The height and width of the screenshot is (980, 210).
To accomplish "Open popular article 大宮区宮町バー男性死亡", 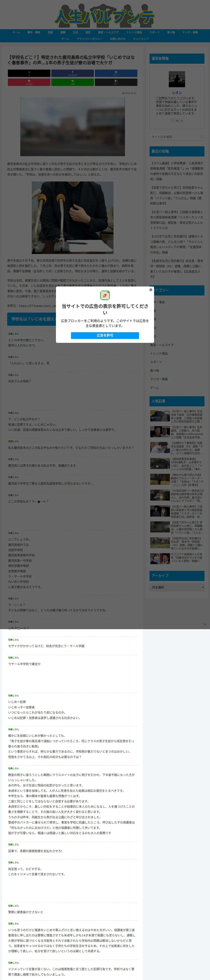I will [x=177, y=496].
